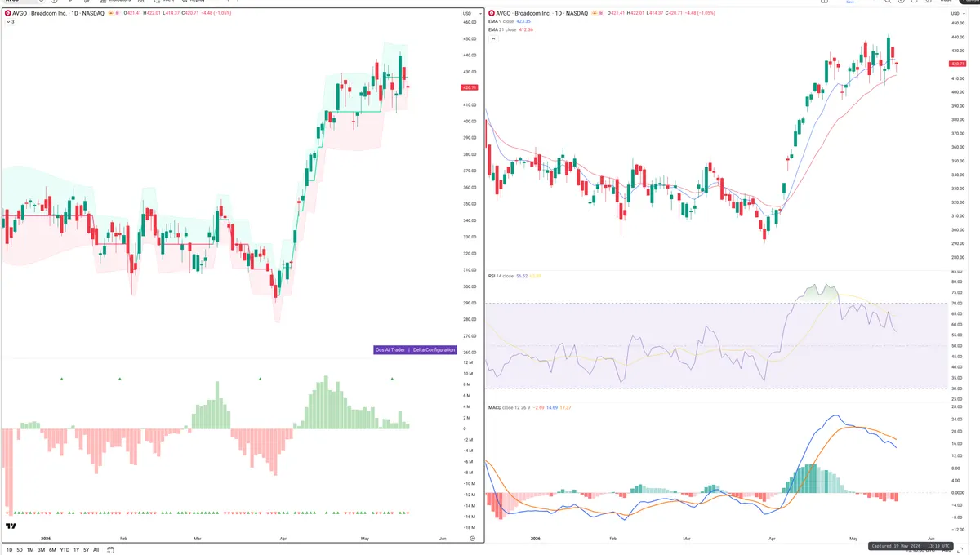
Task: Click the 70.00 level on the RSI axis
Action: (x=957, y=304)
